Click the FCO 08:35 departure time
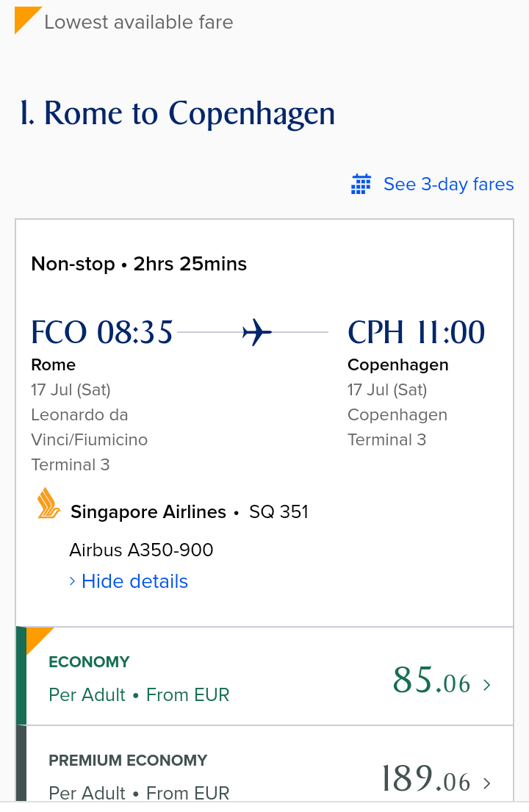The image size is (529, 812). click(102, 332)
